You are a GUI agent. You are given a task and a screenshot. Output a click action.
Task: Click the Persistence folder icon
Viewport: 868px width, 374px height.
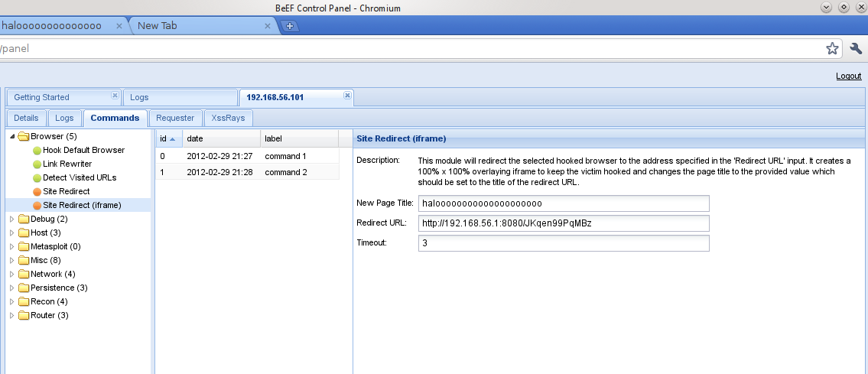pyautogui.click(x=23, y=288)
